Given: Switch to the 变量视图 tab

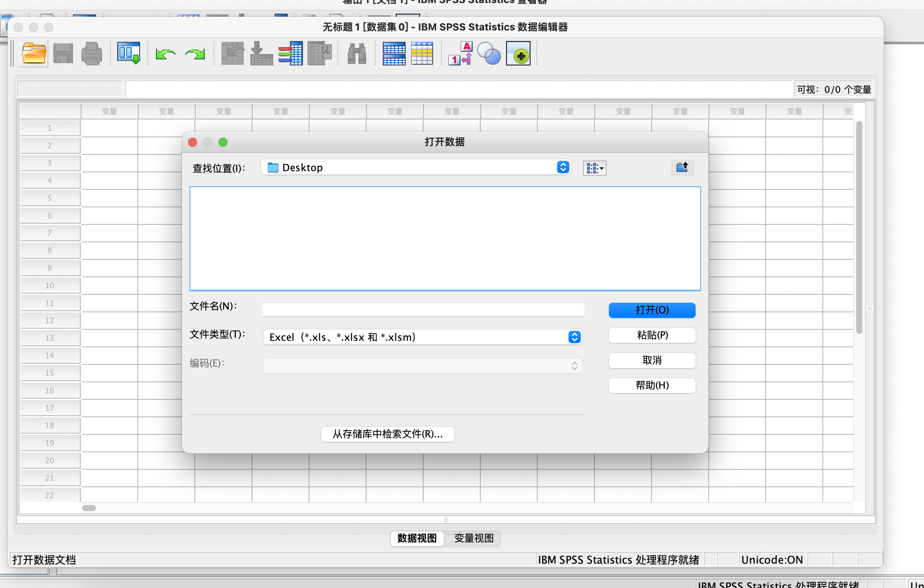Looking at the screenshot, I should (x=473, y=538).
